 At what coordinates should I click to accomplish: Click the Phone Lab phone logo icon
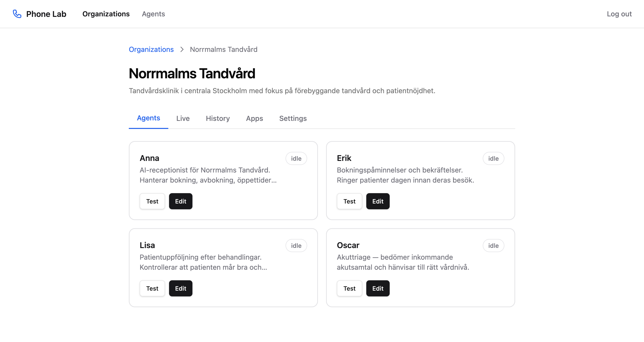point(17,14)
